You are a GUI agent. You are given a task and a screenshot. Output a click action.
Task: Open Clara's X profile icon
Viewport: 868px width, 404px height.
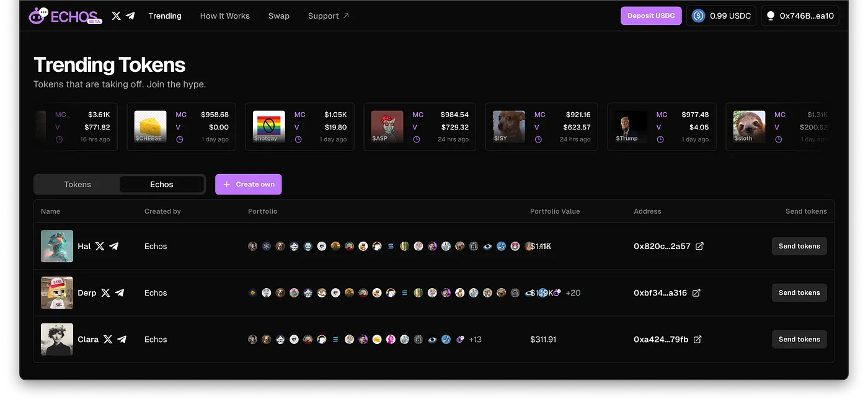(x=108, y=339)
